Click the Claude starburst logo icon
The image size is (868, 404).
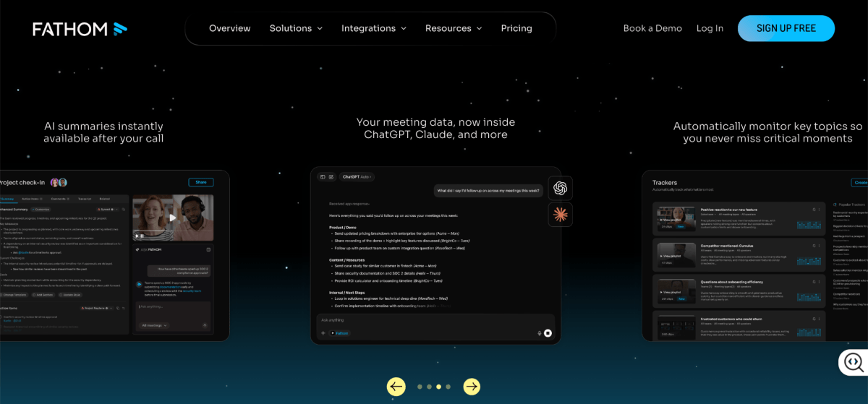coord(560,215)
